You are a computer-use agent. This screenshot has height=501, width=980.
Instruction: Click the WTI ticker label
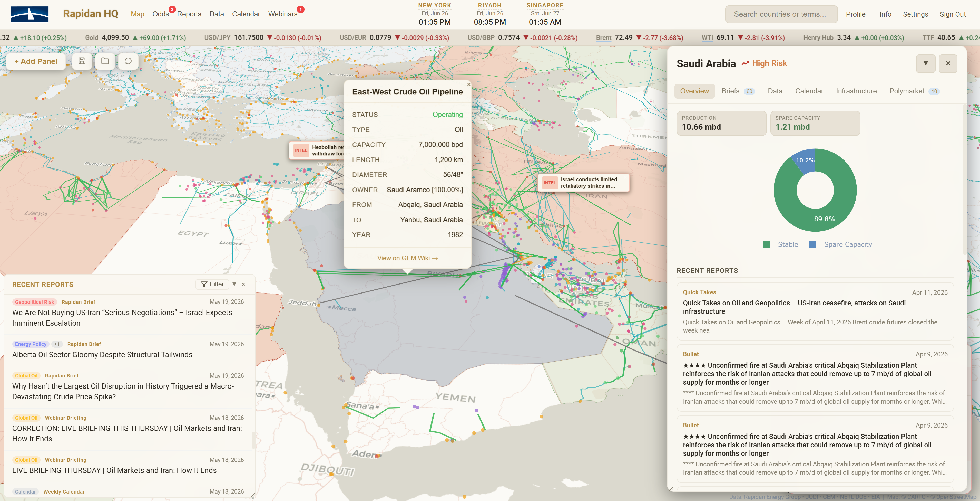[x=707, y=38]
